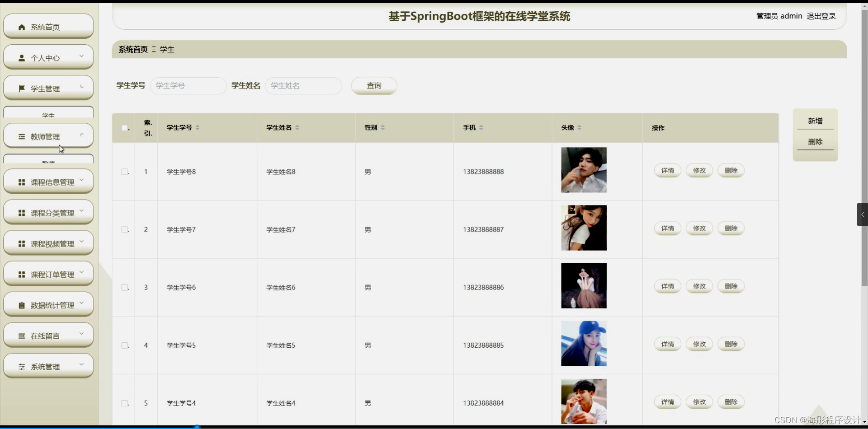Check the checkbox on row 3
The image size is (868, 429).
pos(124,287)
